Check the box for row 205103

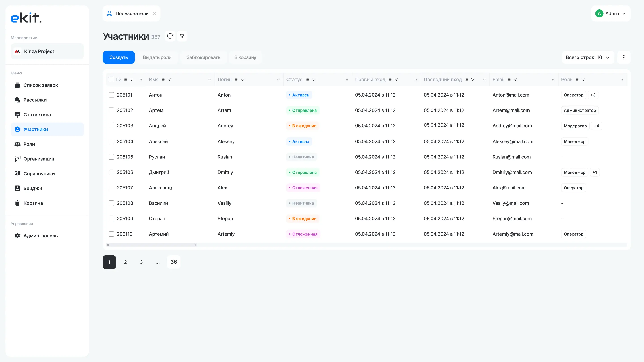pos(111,126)
